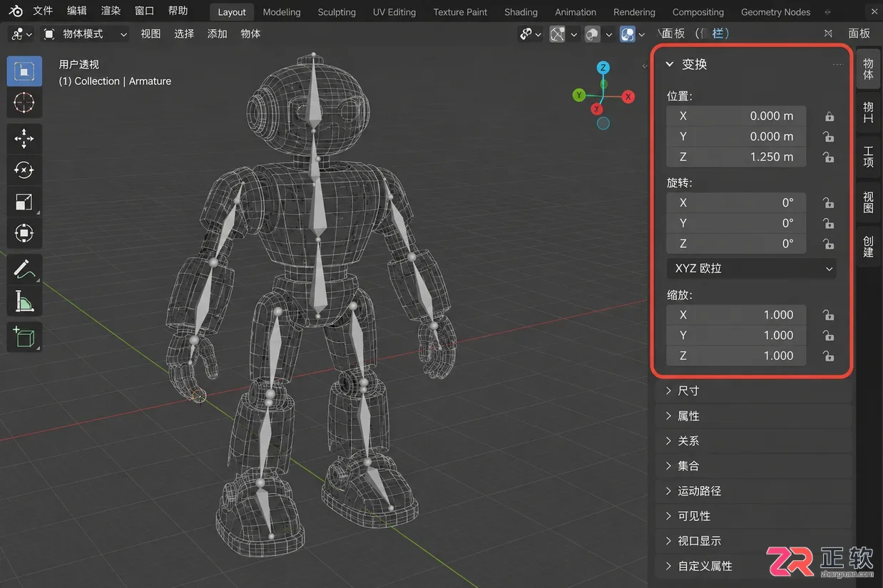The height and width of the screenshot is (588, 883).
Task: Click the scale Y field 1.000
Action: coord(736,335)
